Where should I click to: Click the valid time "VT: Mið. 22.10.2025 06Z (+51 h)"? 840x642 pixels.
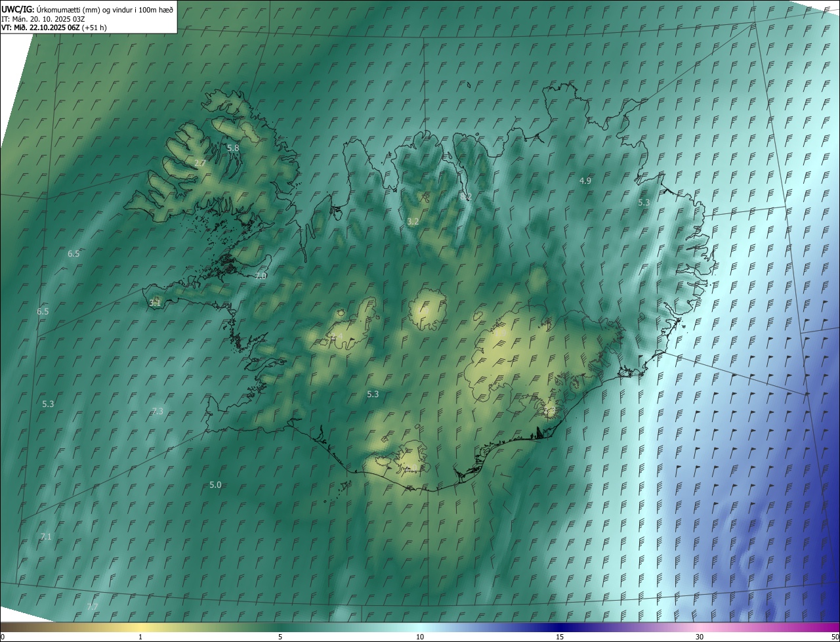tap(54, 28)
